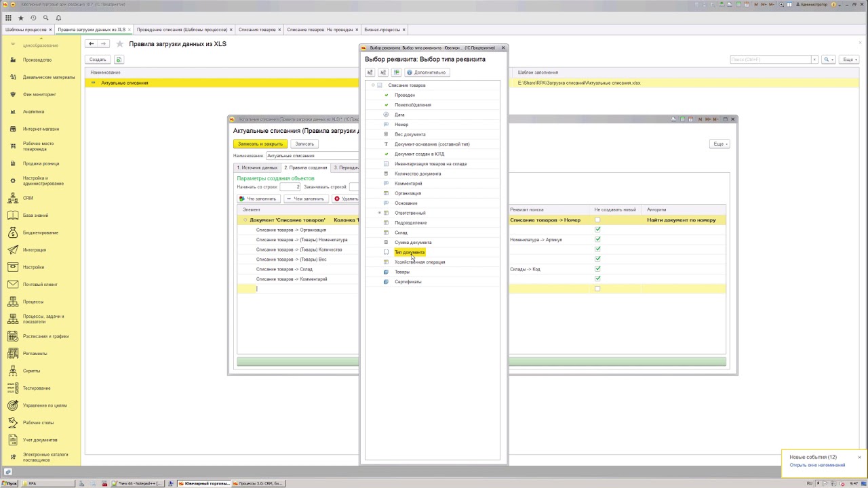The height and width of the screenshot is (488, 868).
Task: Click Записать и закрыть button
Action: point(260,144)
